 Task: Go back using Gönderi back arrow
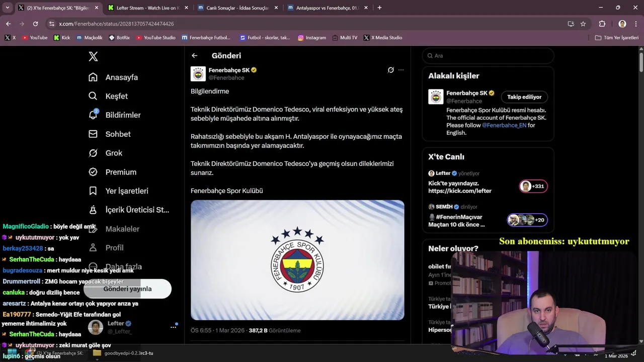[x=195, y=56]
